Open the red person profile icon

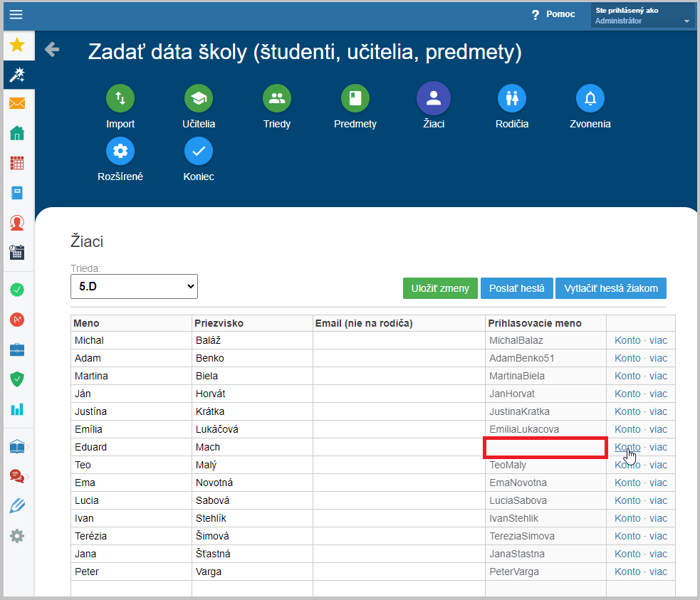click(x=17, y=223)
